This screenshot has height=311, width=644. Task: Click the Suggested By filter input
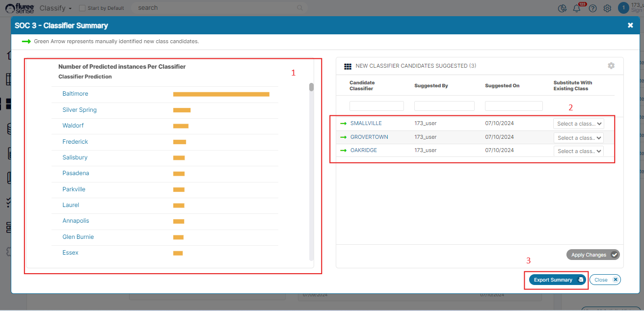[x=444, y=106]
